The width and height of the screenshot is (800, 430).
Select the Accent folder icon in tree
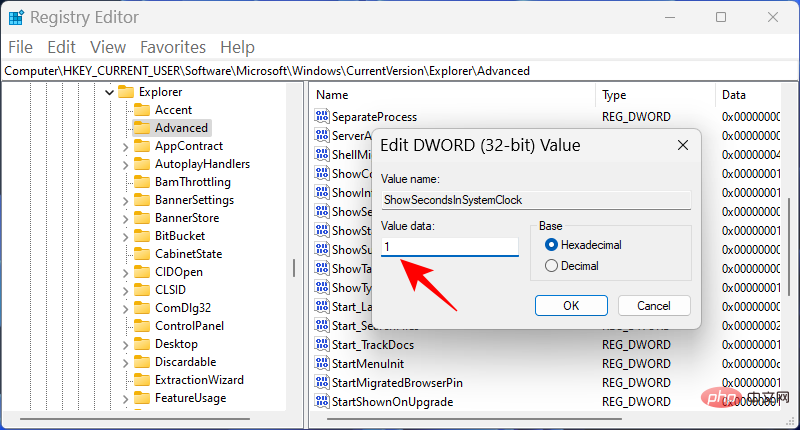(141, 110)
